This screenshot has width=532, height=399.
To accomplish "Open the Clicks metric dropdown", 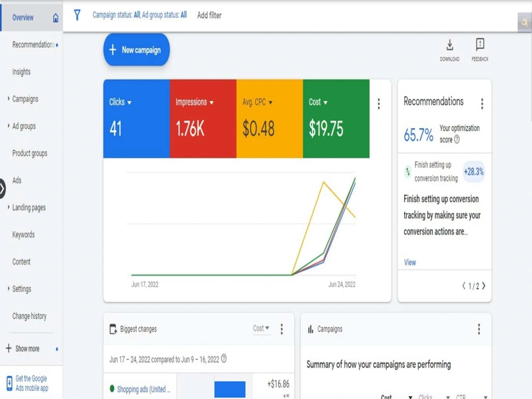I will 120,102.
